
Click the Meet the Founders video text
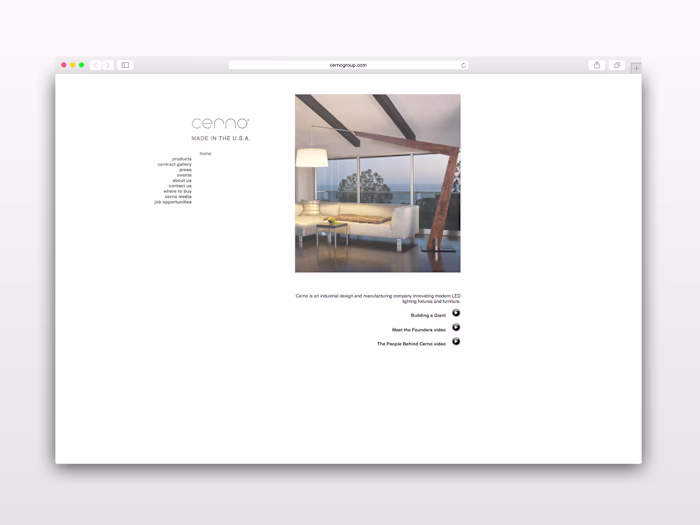point(419,330)
